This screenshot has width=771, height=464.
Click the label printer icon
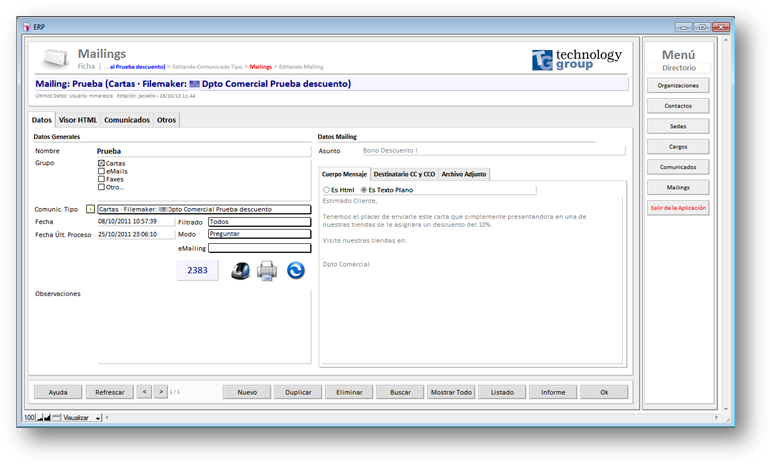(x=240, y=270)
